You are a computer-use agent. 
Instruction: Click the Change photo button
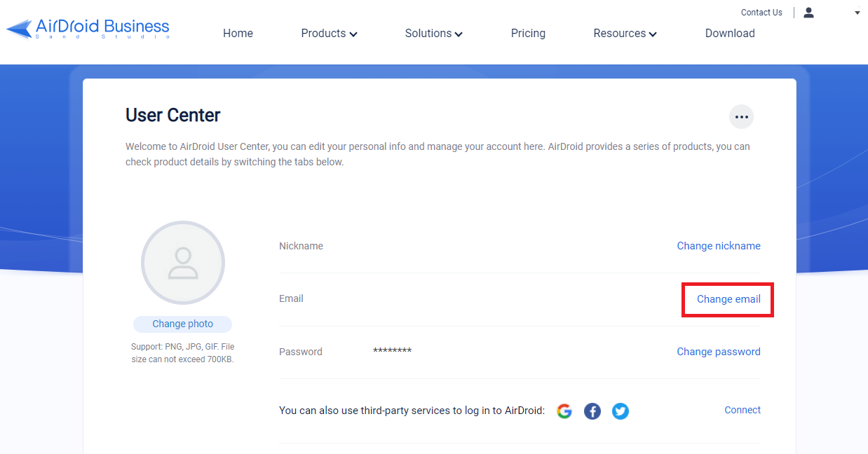(183, 324)
